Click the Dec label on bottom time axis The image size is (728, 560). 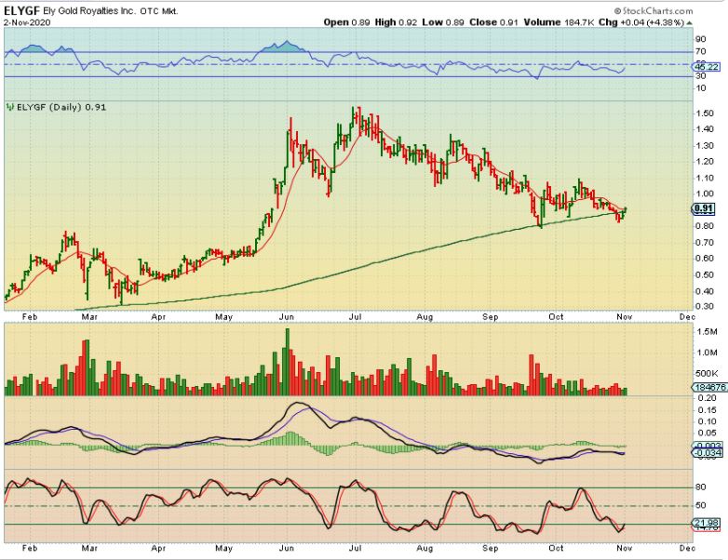687,552
